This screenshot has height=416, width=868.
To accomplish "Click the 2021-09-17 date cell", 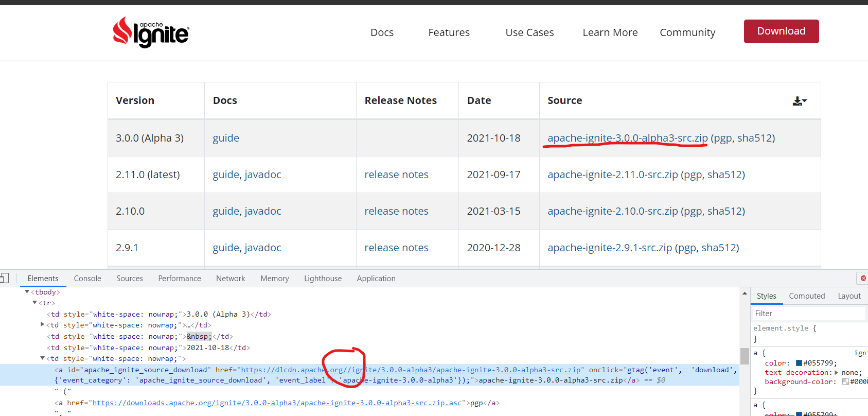I will coord(493,175).
